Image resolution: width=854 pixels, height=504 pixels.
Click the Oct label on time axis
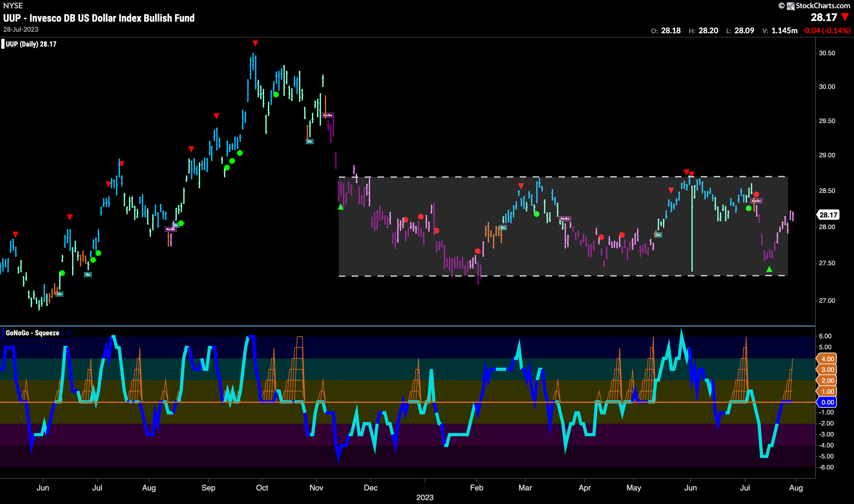pyautogui.click(x=262, y=488)
